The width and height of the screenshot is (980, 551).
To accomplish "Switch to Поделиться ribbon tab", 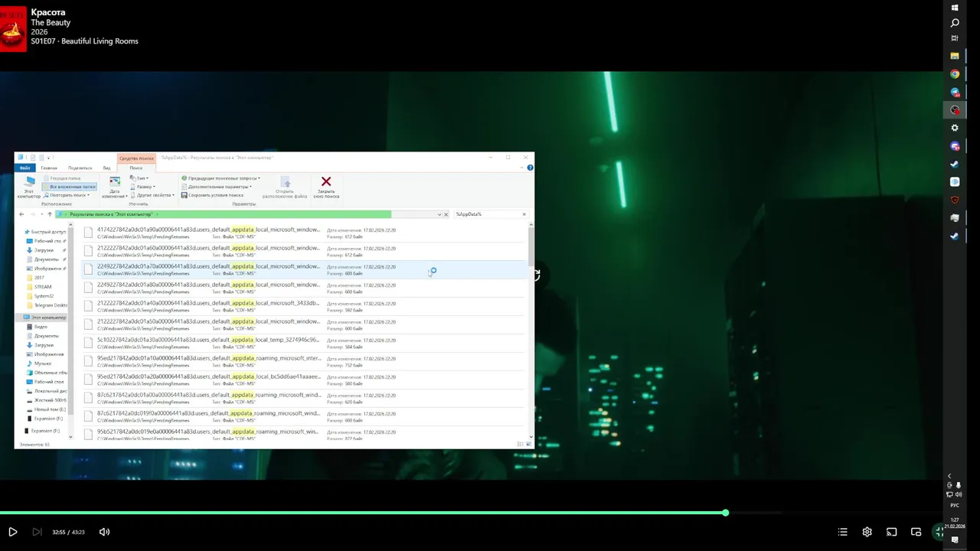I will click(80, 168).
